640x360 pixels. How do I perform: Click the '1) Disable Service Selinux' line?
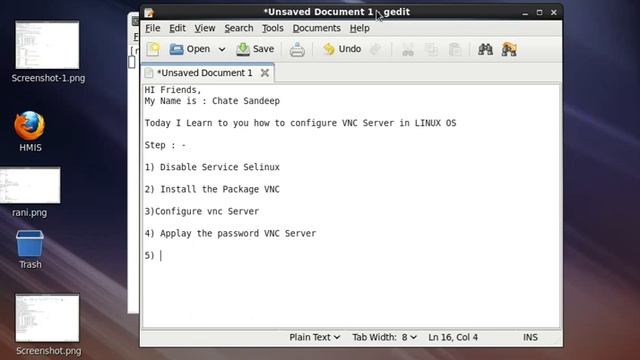tap(212, 167)
